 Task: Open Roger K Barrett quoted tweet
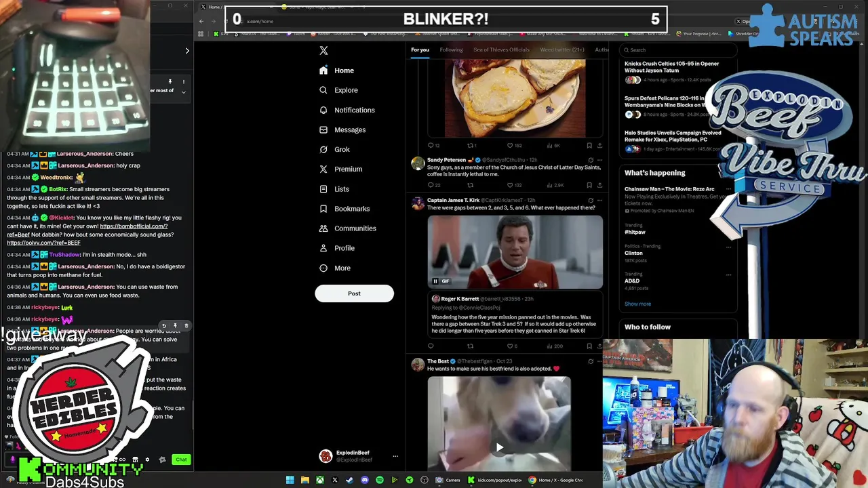coord(515,314)
